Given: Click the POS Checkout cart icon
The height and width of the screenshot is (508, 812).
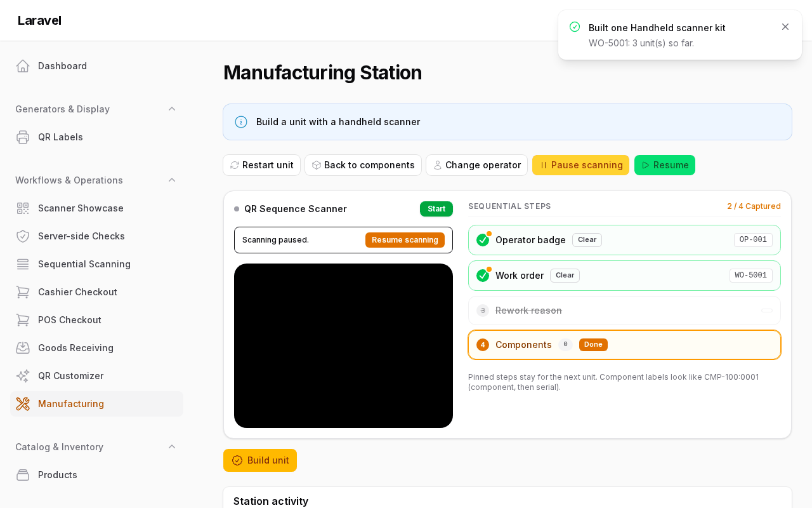Looking at the screenshot, I should 23,320.
